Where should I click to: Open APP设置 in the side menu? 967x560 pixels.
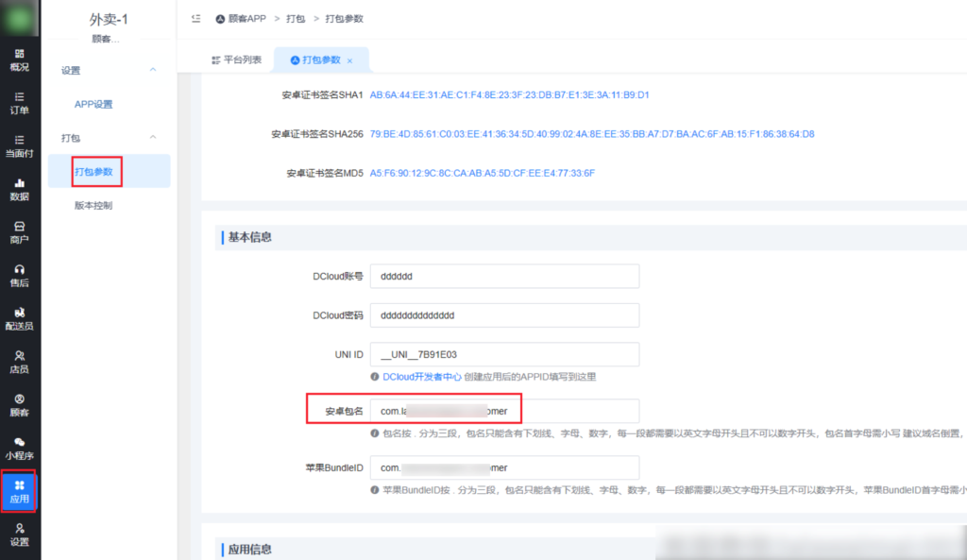coord(93,104)
